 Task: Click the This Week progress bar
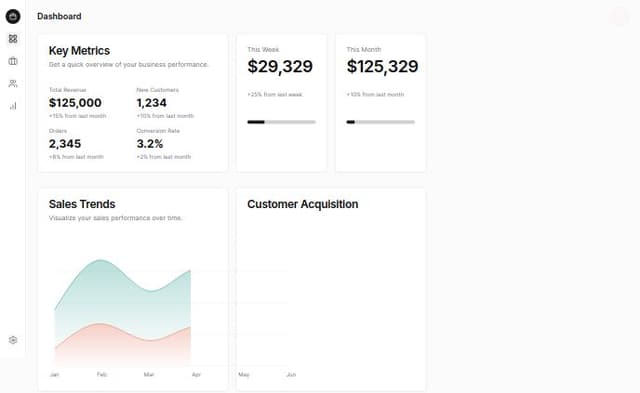[x=281, y=122]
